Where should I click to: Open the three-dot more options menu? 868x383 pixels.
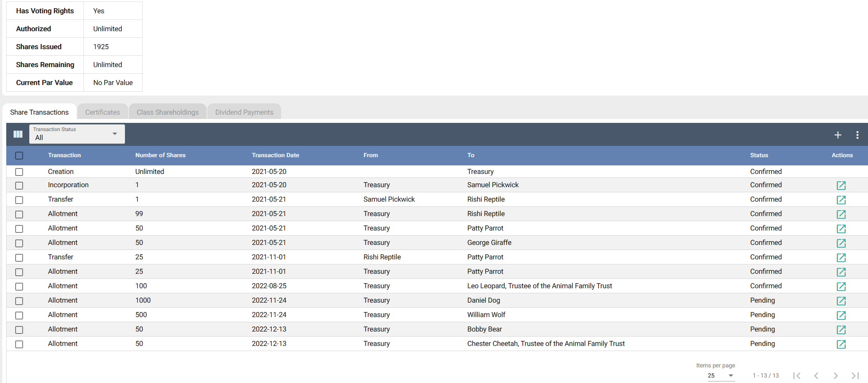pyautogui.click(x=857, y=135)
